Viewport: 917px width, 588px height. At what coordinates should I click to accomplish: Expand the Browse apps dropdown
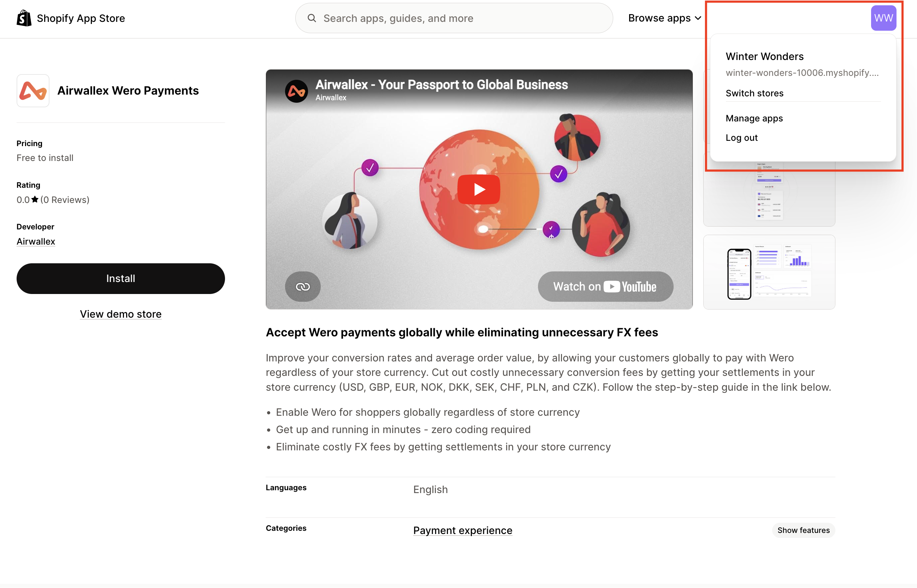click(664, 18)
